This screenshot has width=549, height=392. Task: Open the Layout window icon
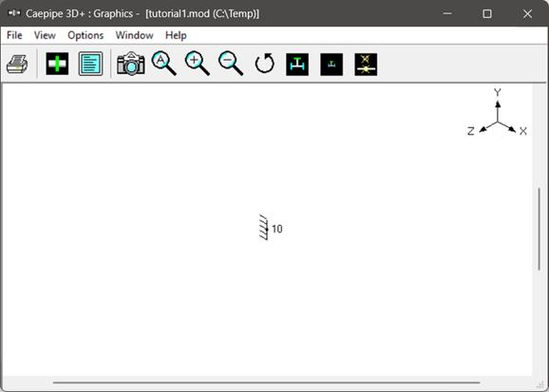(x=57, y=64)
